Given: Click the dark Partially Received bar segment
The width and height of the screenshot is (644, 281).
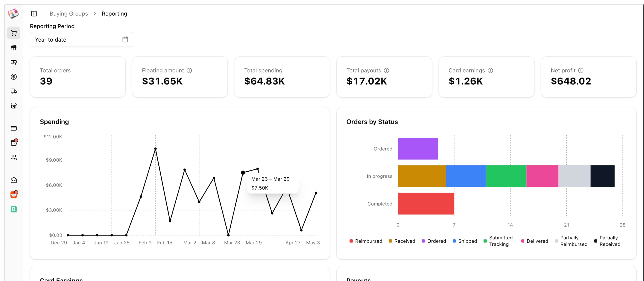Looking at the screenshot, I should [x=603, y=176].
